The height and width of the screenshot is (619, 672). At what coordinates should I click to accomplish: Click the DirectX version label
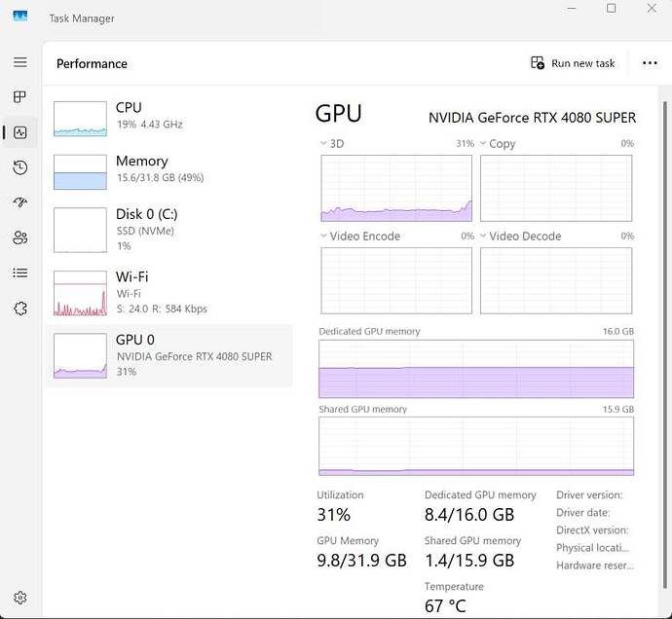pyautogui.click(x=592, y=529)
